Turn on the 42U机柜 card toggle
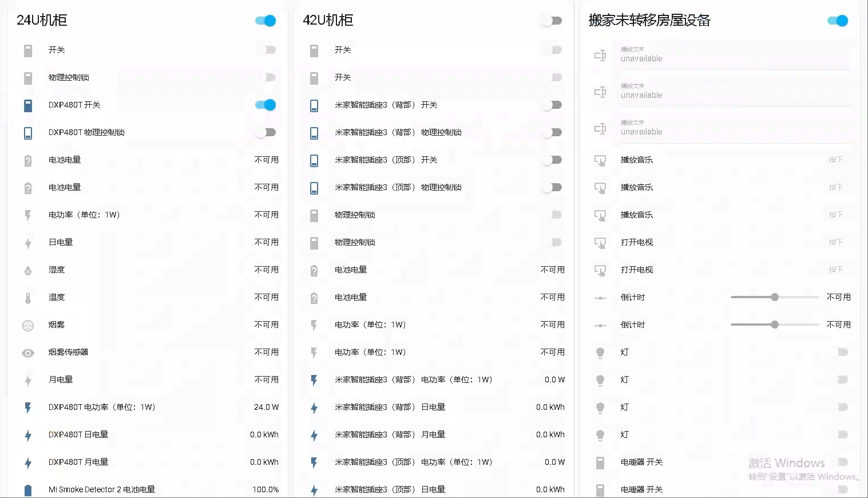 point(551,20)
